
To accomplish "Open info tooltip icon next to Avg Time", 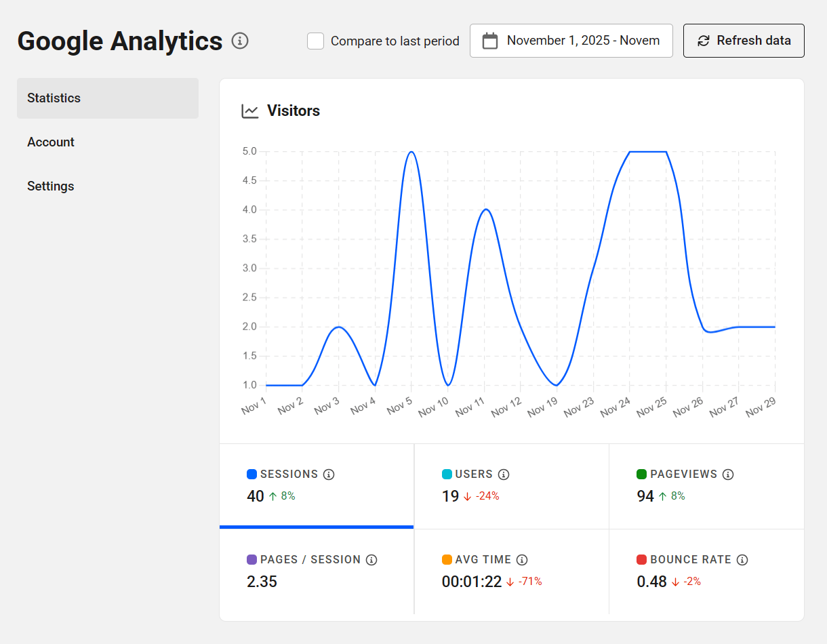I will 522,560.
